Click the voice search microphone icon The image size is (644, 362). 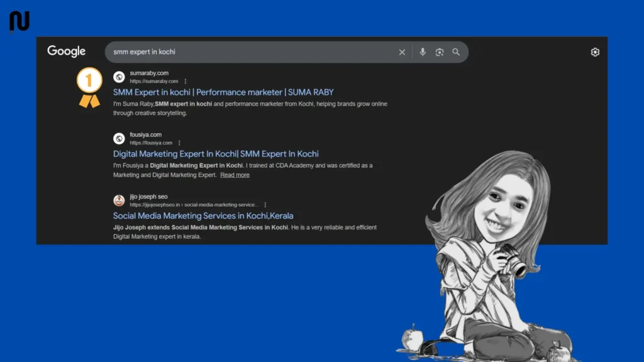(422, 52)
